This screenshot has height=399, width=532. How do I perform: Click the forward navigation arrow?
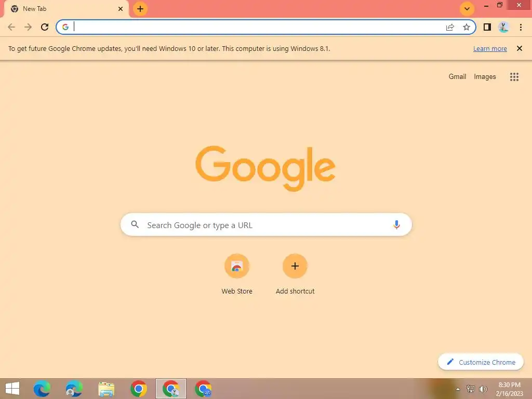point(28,27)
